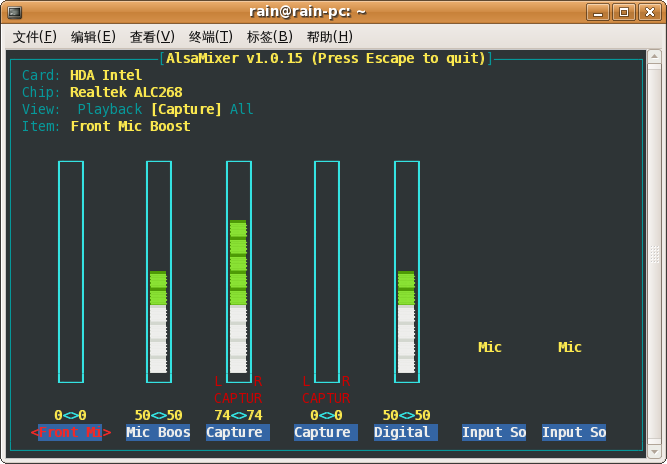This screenshot has width=667, height=464.
Task: Open the 标签(B) menu
Action: 270,37
